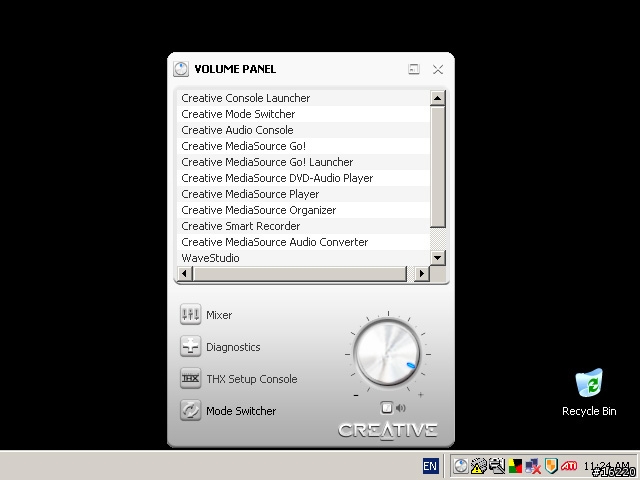Click the Mixer text label

click(x=219, y=315)
